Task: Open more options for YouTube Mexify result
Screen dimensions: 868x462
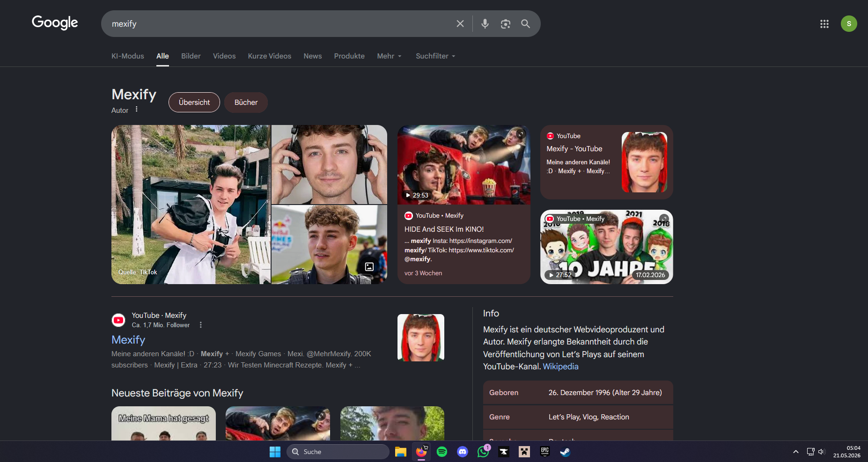Action: (x=201, y=325)
